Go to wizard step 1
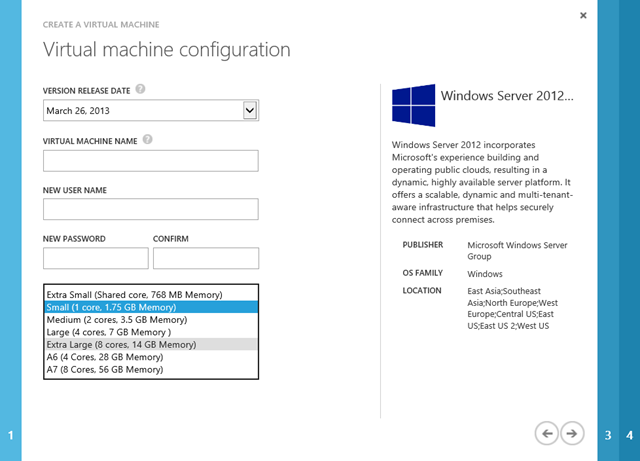 (10, 435)
